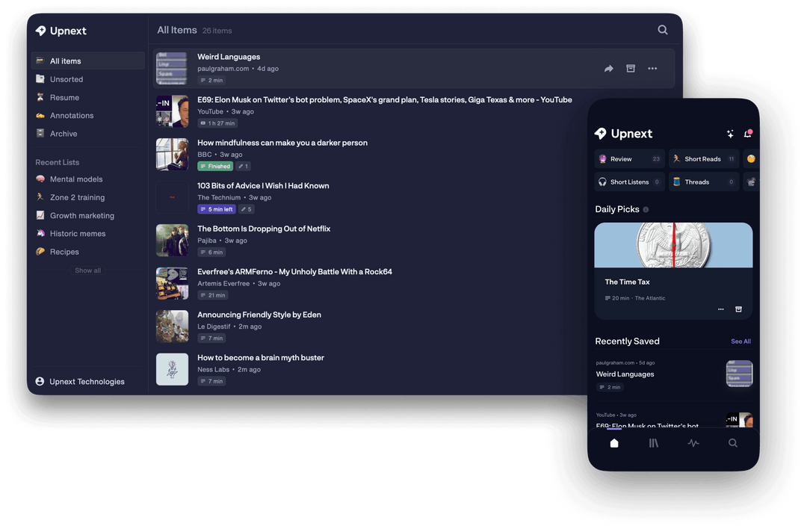Click the Elon Musk video thumbnail
807x532 pixels.
[x=172, y=111]
